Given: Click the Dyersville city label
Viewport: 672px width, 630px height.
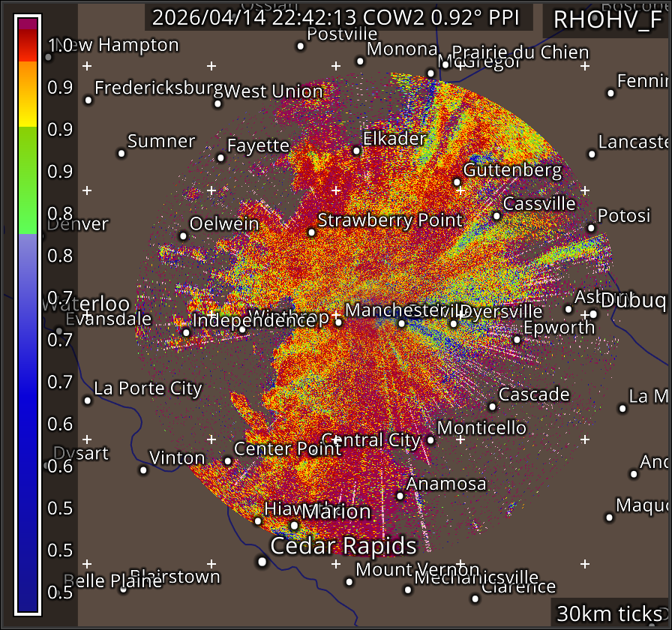Looking at the screenshot, I should tap(499, 311).
